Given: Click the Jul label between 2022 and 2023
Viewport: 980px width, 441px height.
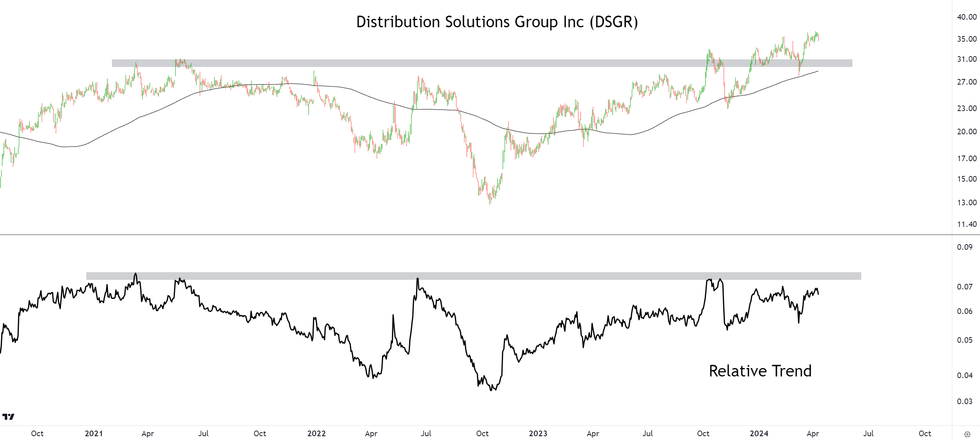Looking at the screenshot, I should (x=426, y=433).
